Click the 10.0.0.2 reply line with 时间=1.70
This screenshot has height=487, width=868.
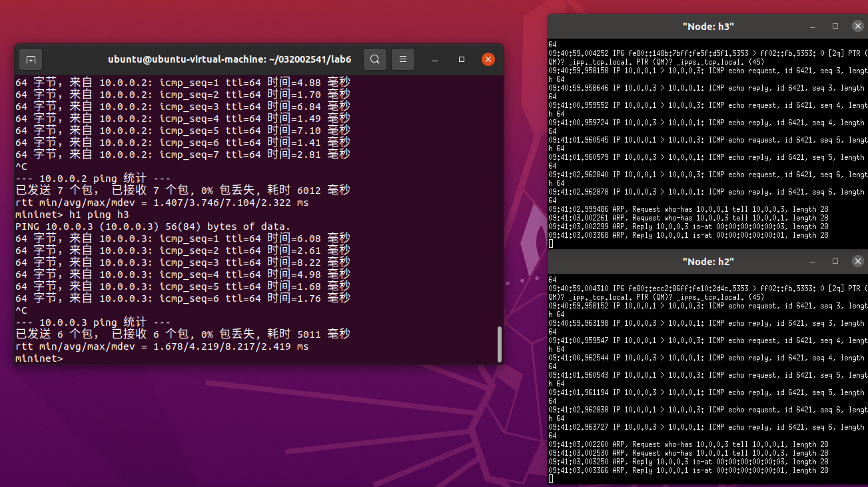click(183, 94)
